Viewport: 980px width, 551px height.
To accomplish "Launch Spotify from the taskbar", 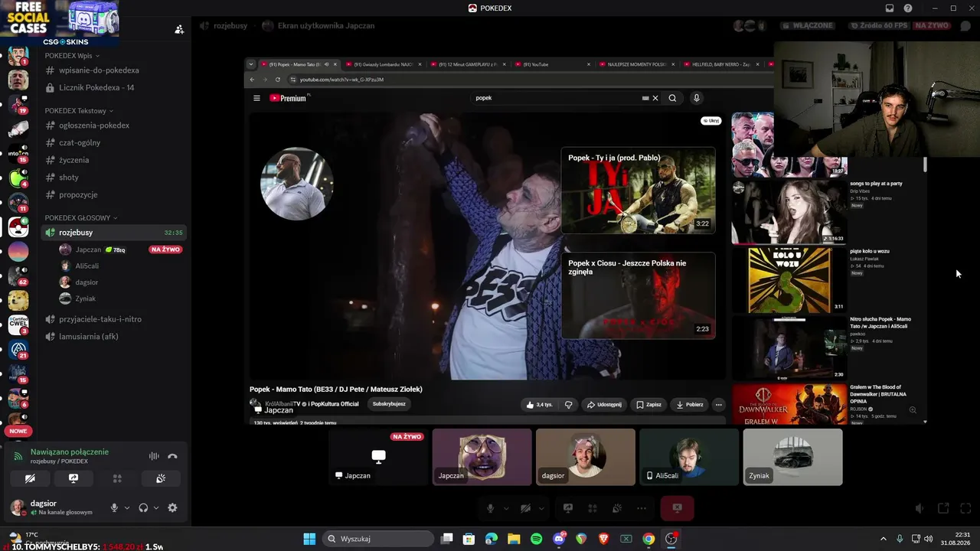I will (x=537, y=539).
